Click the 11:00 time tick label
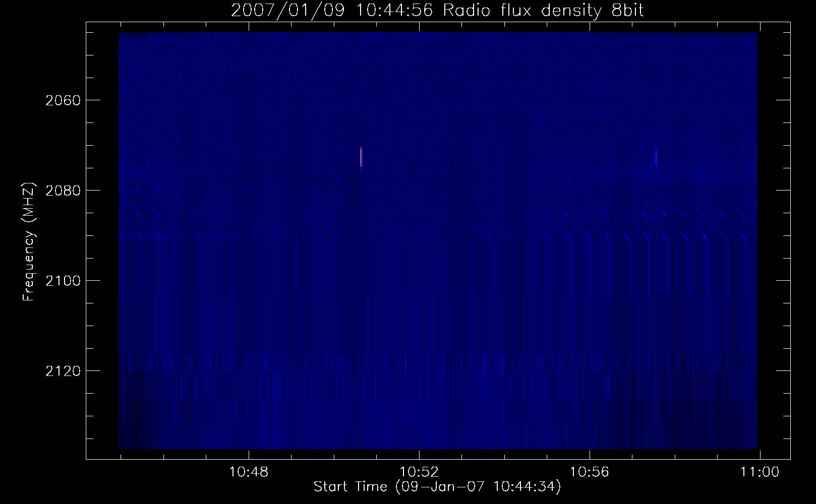The height and width of the screenshot is (504, 816). pos(760,472)
